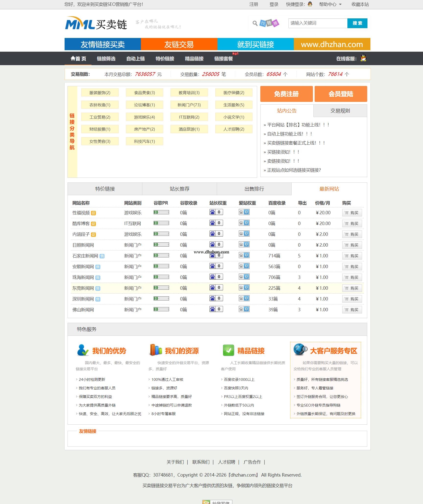Click 站长权重 paw icon for 性福视频
Viewport: 423px width, 504px height.
[212, 212]
